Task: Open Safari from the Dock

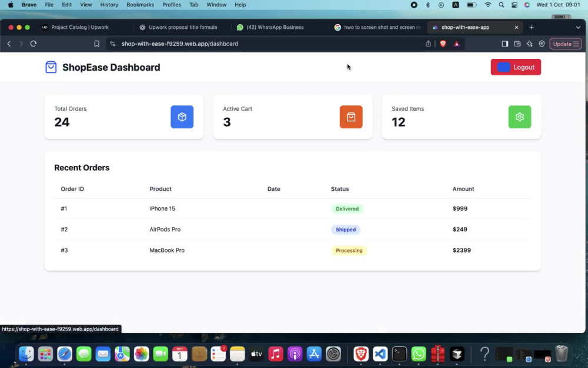Action: click(x=65, y=354)
